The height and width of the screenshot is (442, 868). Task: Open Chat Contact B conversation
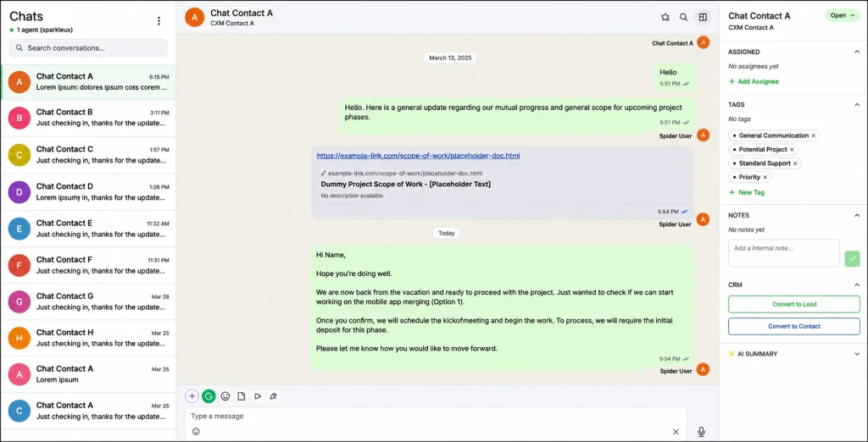click(x=88, y=118)
